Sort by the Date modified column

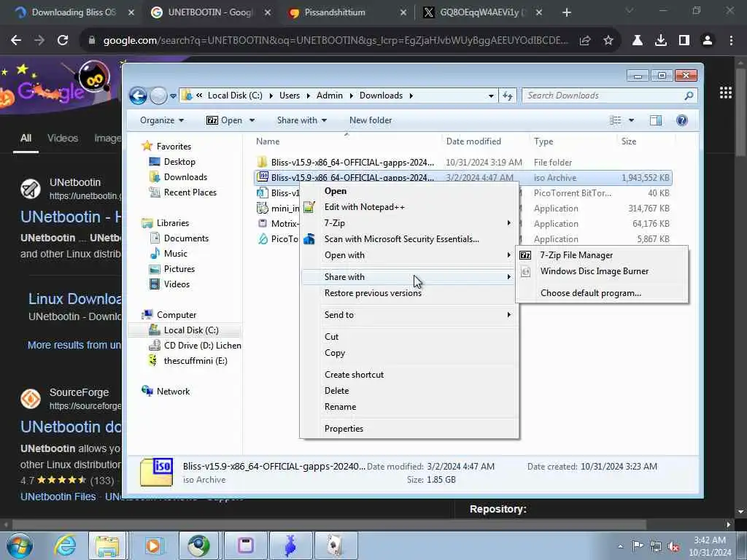[x=485, y=141]
